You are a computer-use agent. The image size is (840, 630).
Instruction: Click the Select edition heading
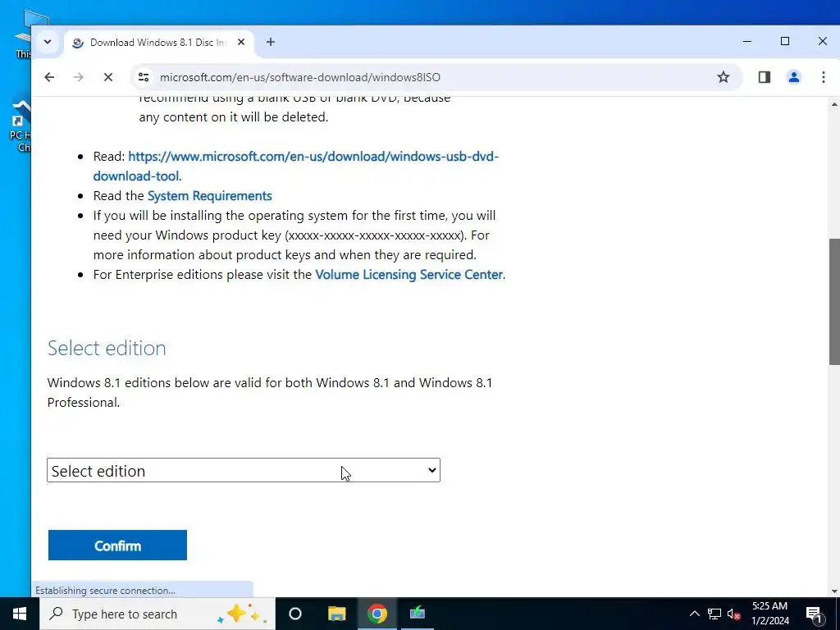(107, 348)
